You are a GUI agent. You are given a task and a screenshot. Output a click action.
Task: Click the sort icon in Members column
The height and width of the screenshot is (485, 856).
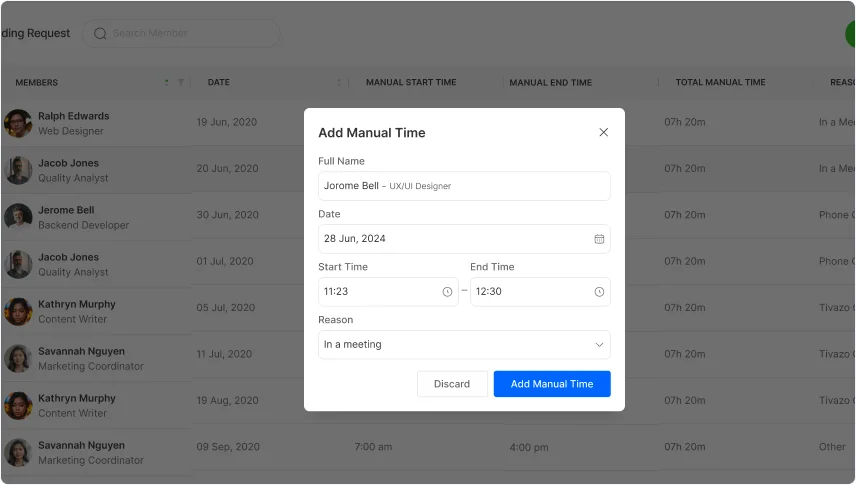[x=166, y=82]
